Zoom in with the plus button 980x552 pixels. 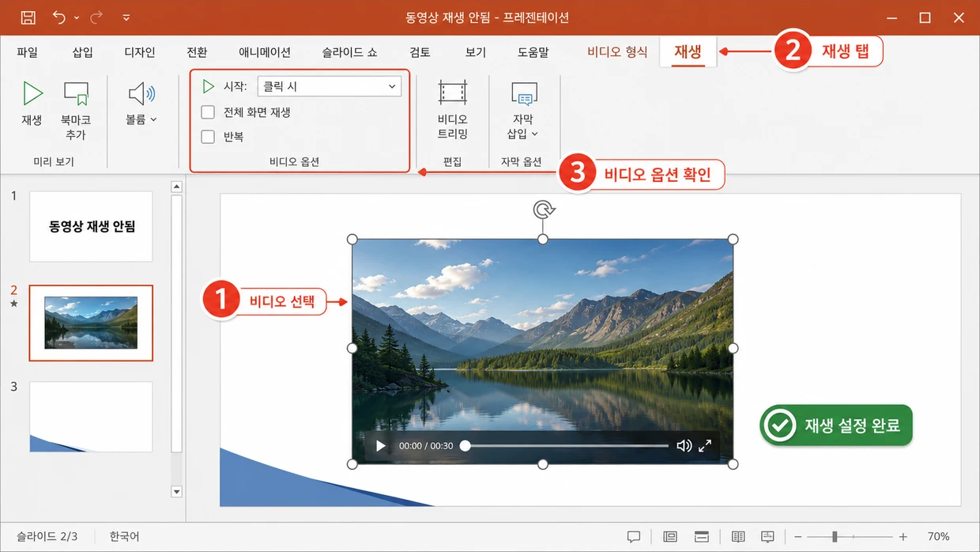(903, 537)
